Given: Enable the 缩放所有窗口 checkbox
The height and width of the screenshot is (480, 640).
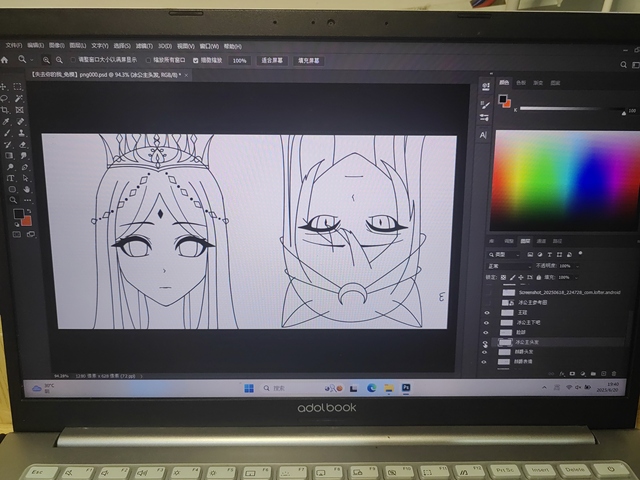Looking at the screenshot, I should (x=149, y=60).
